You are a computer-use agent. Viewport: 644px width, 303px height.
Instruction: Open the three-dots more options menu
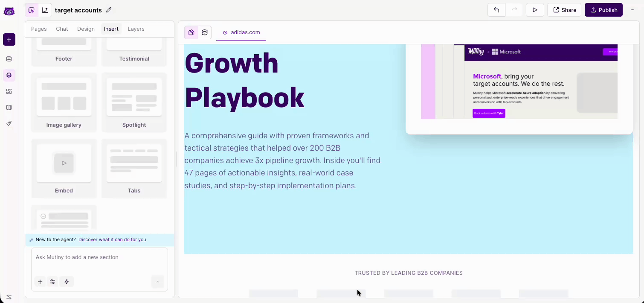632,10
